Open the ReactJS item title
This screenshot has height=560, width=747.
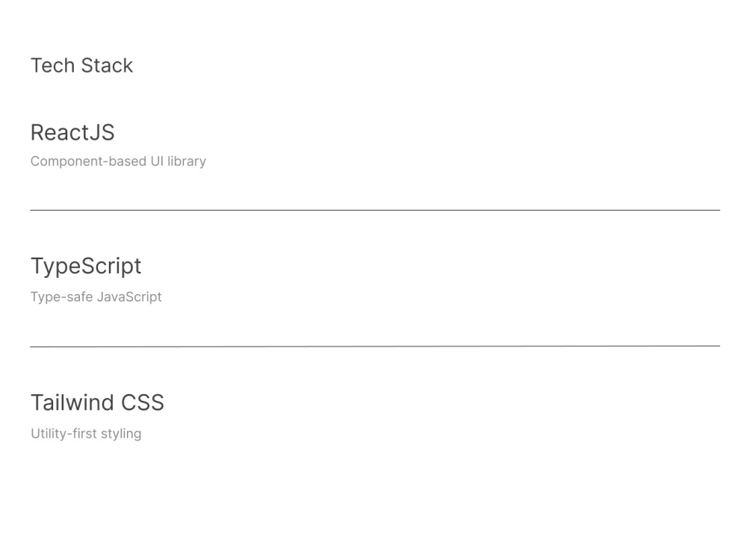pyautogui.click(x=72, y=132)
